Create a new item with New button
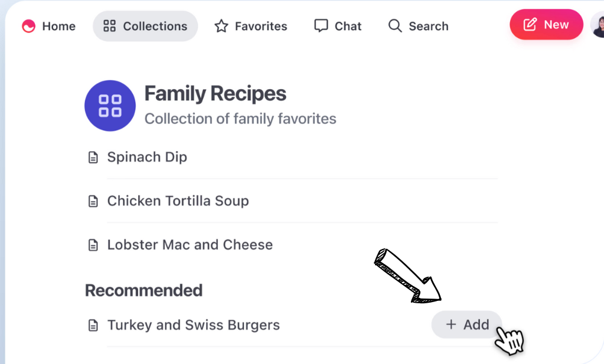Image resolution: width=604 pixels, height=364 pixels. (546, 25)
